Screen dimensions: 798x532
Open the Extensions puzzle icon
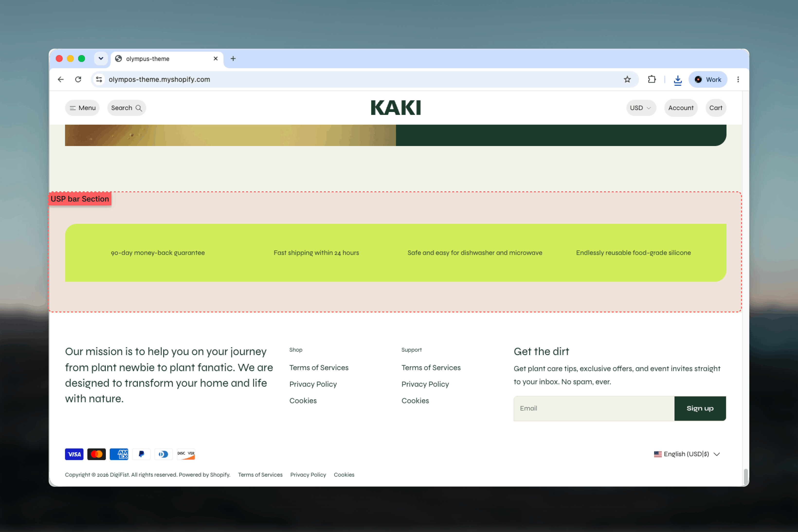pyautogui.click(x=652, y=79)
